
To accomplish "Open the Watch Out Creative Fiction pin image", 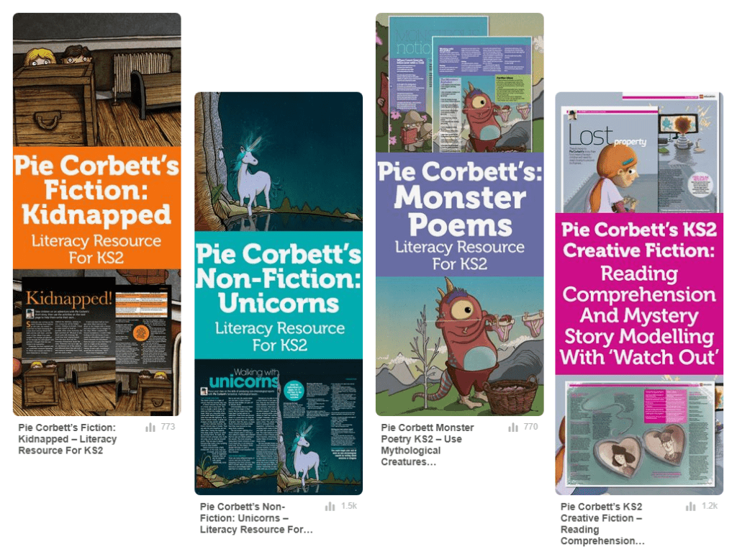I will tap(639, 294).
